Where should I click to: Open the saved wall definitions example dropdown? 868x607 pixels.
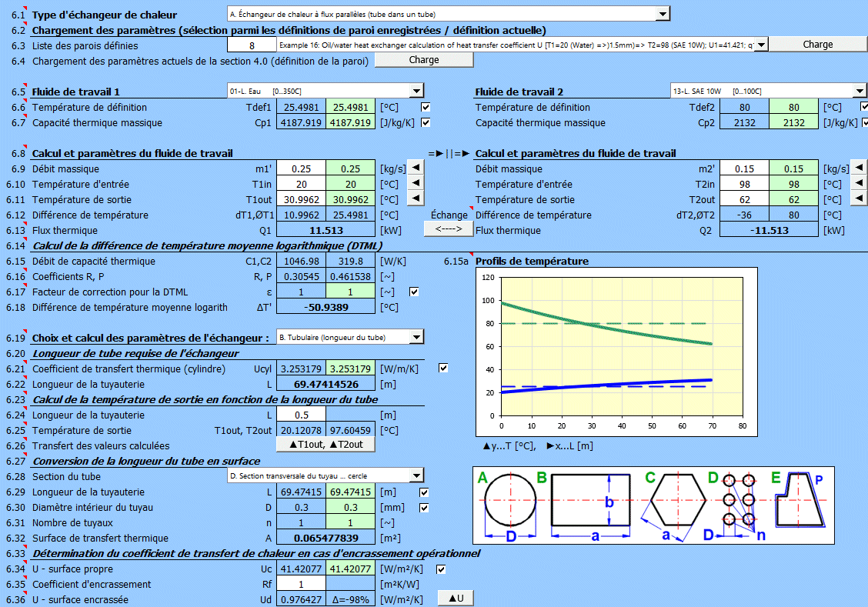click(761, 45)
